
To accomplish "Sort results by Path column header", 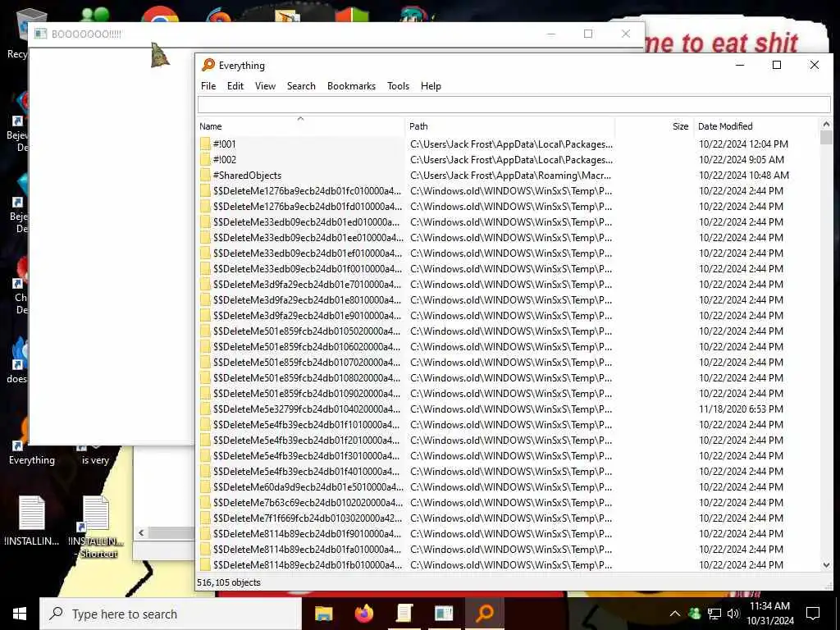I will 509,126.
